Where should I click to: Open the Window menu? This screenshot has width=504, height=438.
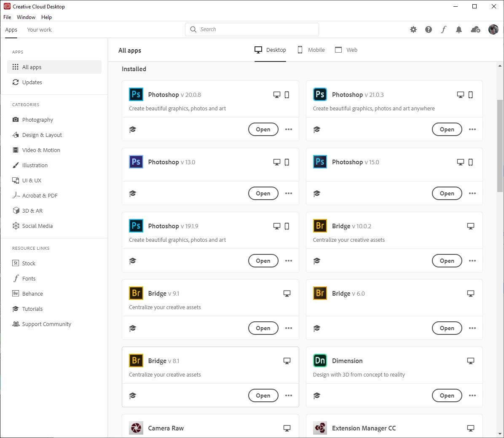tap(26, 17)
